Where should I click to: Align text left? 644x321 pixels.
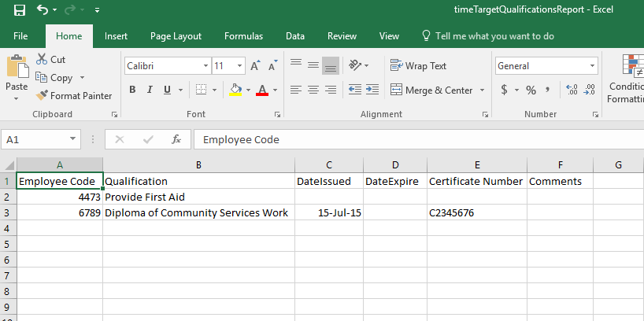point(296,90)
